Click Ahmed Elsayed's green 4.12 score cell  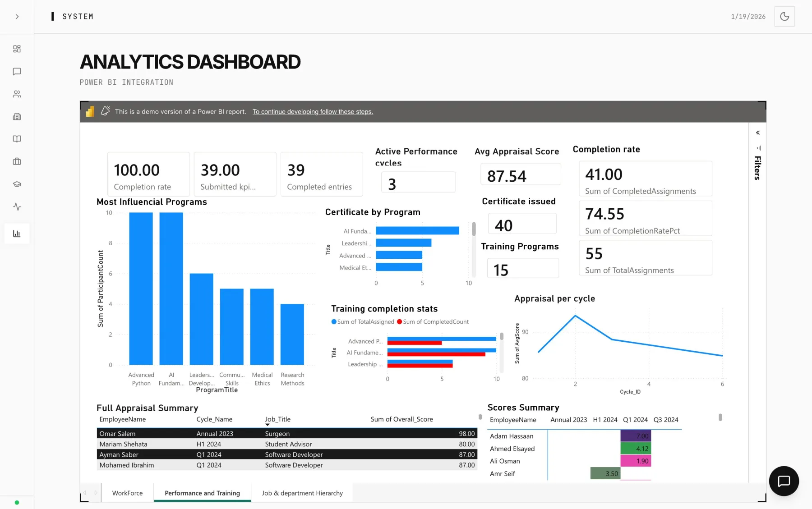[x=636, y=449]
